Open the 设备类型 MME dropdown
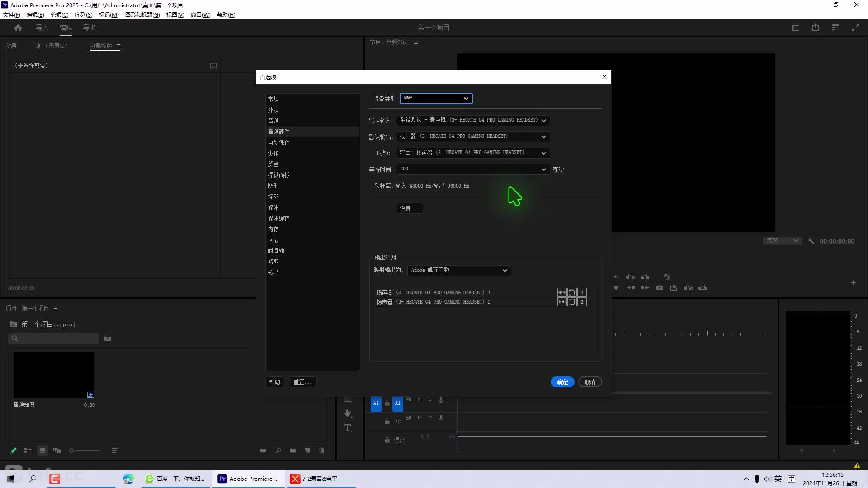This screenshot has height=488, width=868. 436,98
